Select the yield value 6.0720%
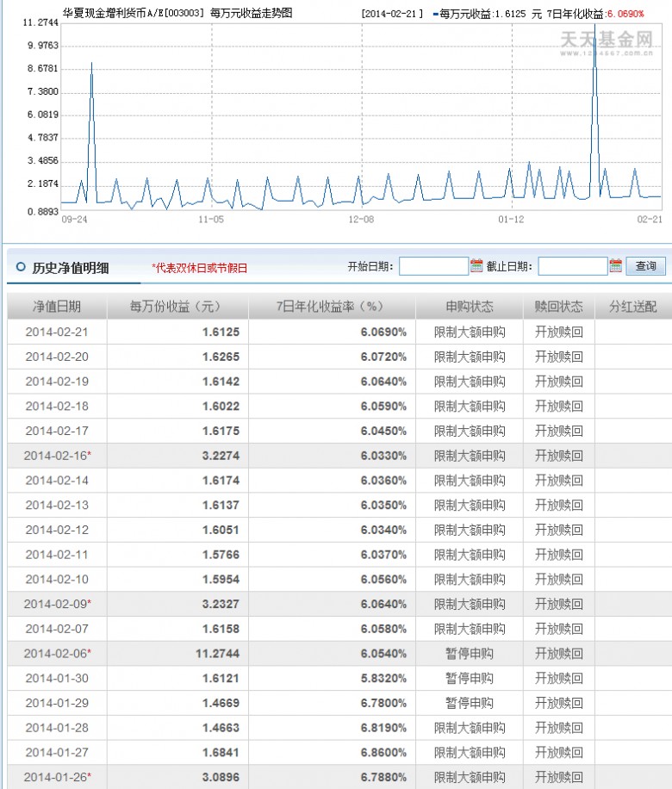 (383, 357)
